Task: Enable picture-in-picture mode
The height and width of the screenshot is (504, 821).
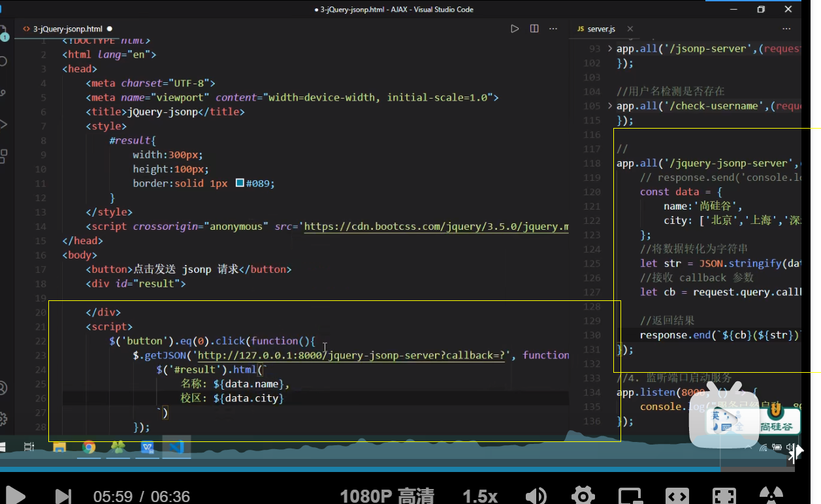Action: tap(630, 496)
